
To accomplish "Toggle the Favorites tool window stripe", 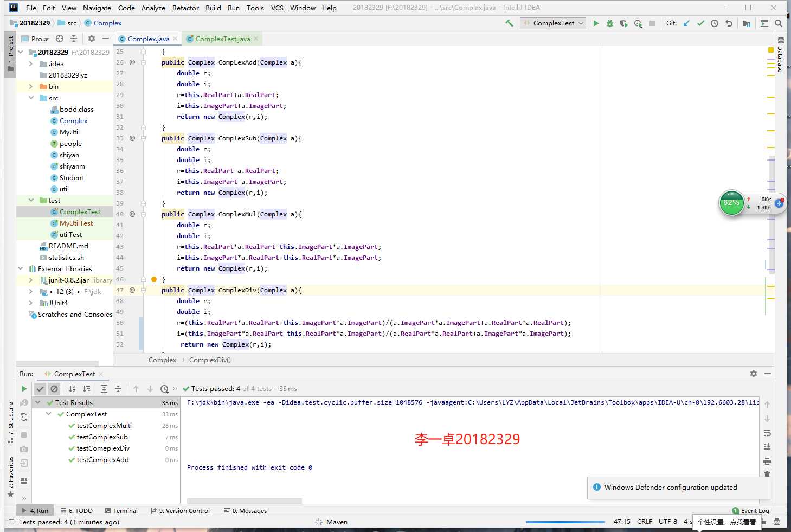I will (10, 476).
